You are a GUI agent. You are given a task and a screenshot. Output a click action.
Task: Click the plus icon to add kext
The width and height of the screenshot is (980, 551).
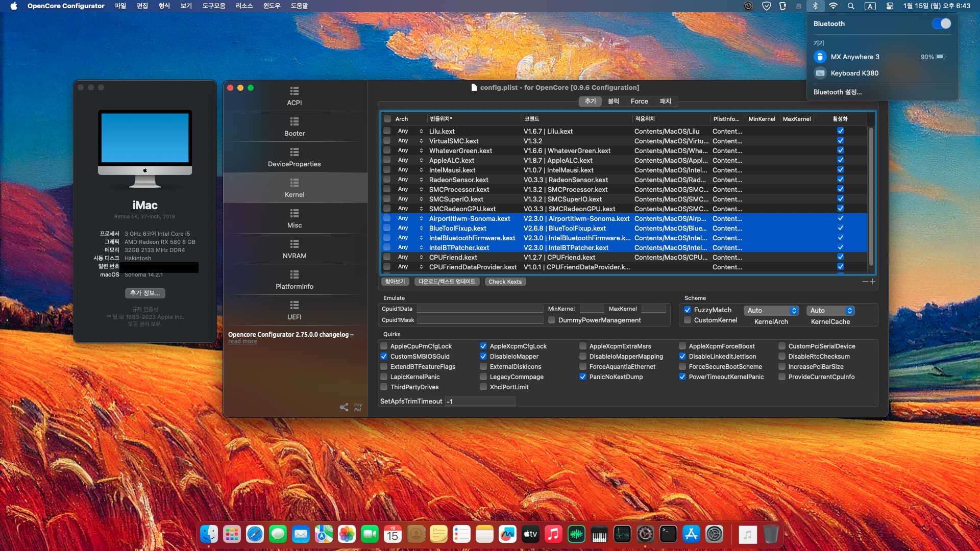(872, 282)
